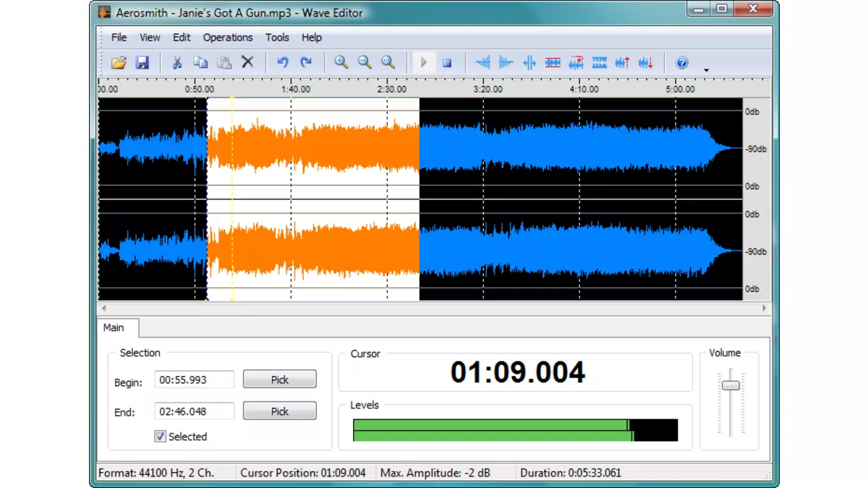Adjust the Volume slider
The width and height of the screenshot is (868, 488).
(x=730, y=384)
